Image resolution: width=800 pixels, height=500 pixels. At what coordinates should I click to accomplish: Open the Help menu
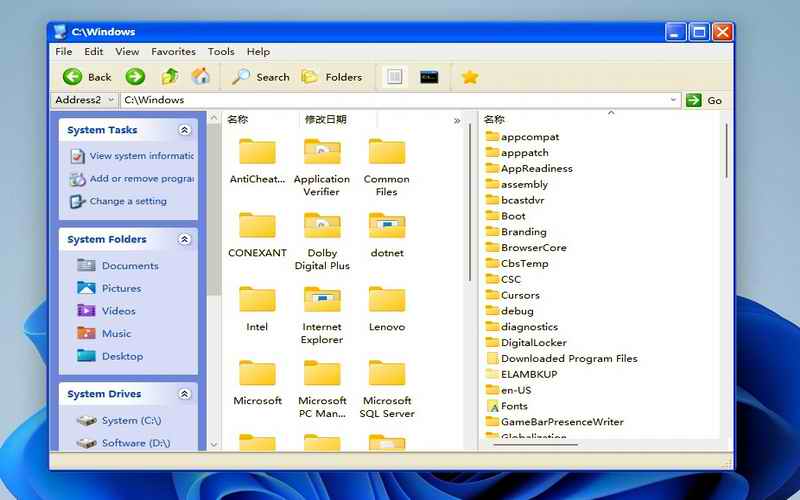coord(258,52)
